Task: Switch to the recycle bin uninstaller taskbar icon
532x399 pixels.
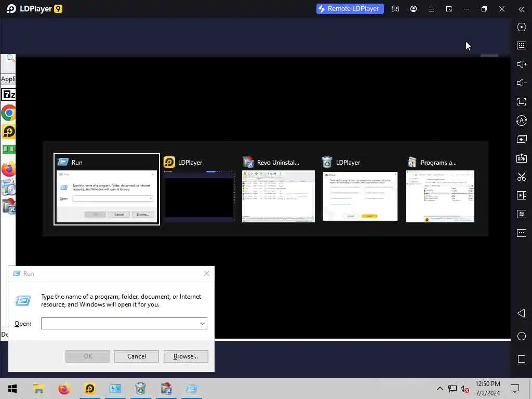Action: [140, 389]
